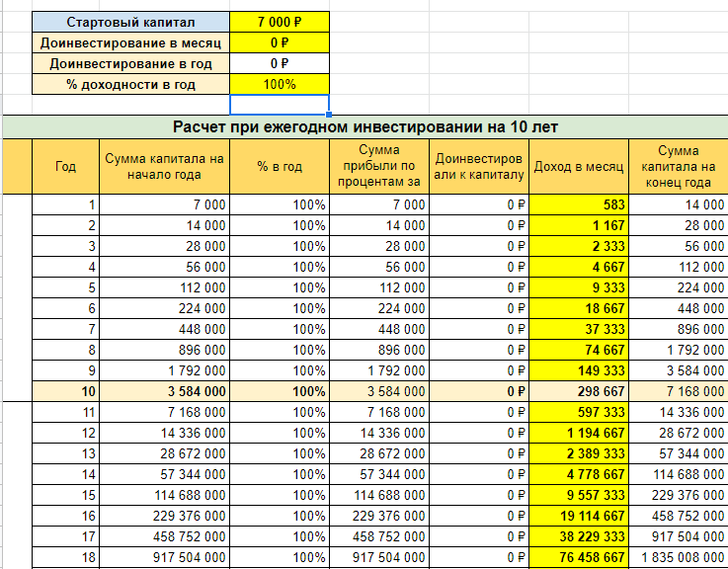Click the 'Доинвестирование в год' label cell

(130, 63)
